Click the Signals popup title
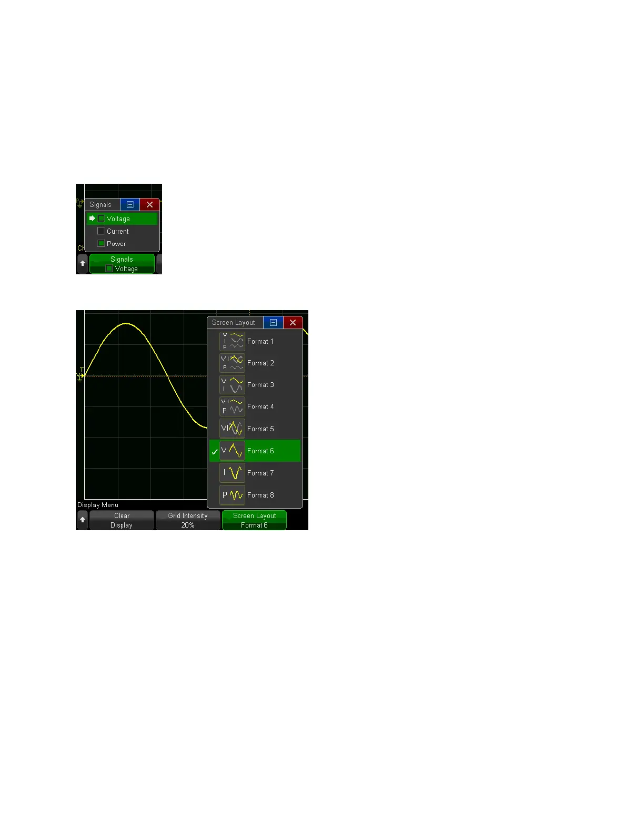Viewport: 644px width, 834px height. point(100,205)
